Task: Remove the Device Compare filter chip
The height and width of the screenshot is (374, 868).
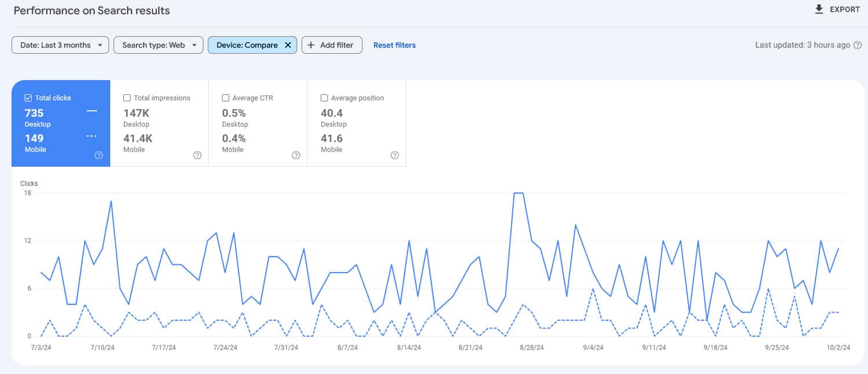Action: tap(288, 45)
